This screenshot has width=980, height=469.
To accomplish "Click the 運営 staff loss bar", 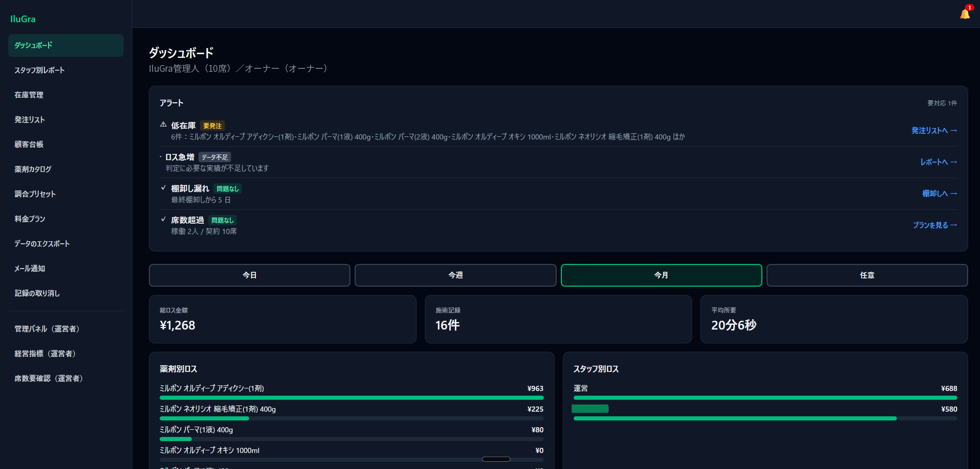I will click(765, 398).
